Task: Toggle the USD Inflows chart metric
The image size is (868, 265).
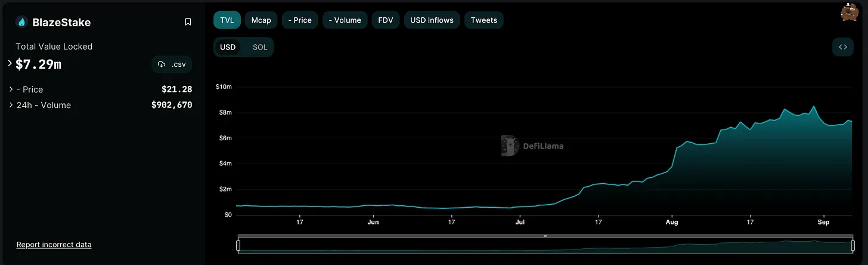Action: 432,20
